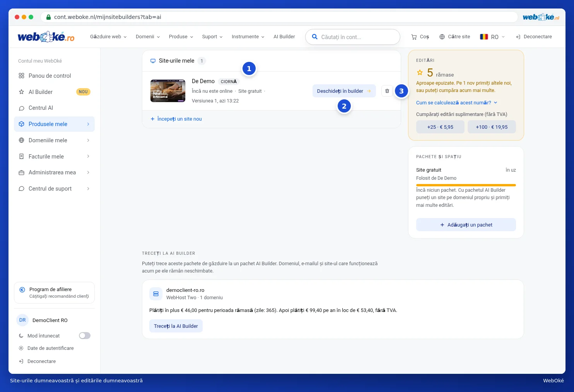Click the Site gratuit usage progress bar
The image size is (574, 392).
(x=466, y=185)
